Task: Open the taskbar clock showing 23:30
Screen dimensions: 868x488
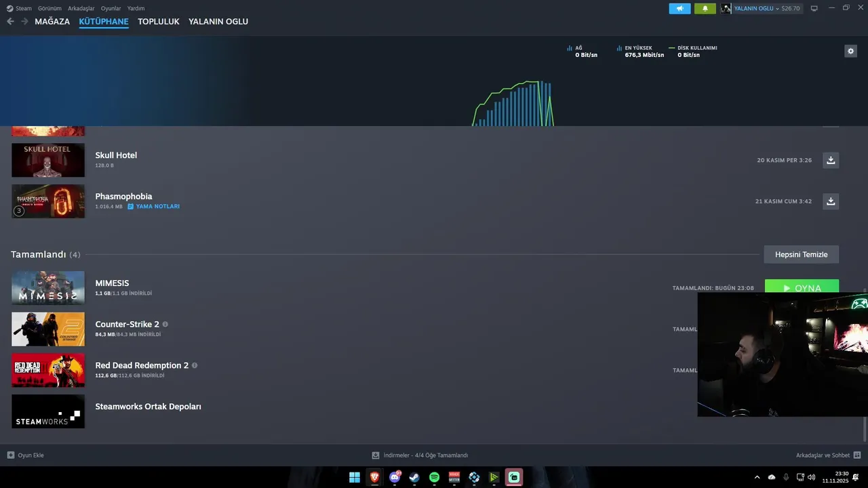Action: (835, 477)
